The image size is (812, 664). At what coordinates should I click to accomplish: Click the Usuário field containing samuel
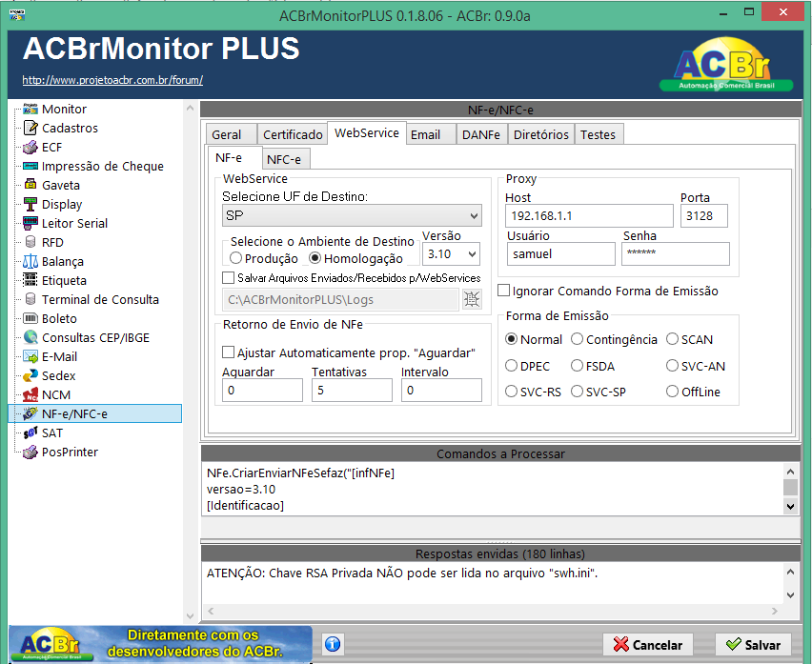561,254
